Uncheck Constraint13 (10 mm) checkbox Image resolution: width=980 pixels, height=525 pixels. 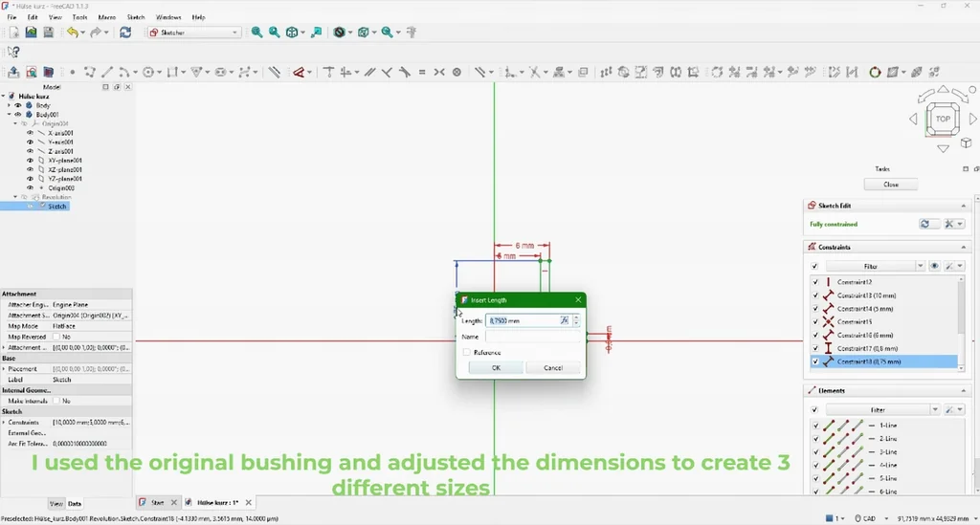[815, 295]
